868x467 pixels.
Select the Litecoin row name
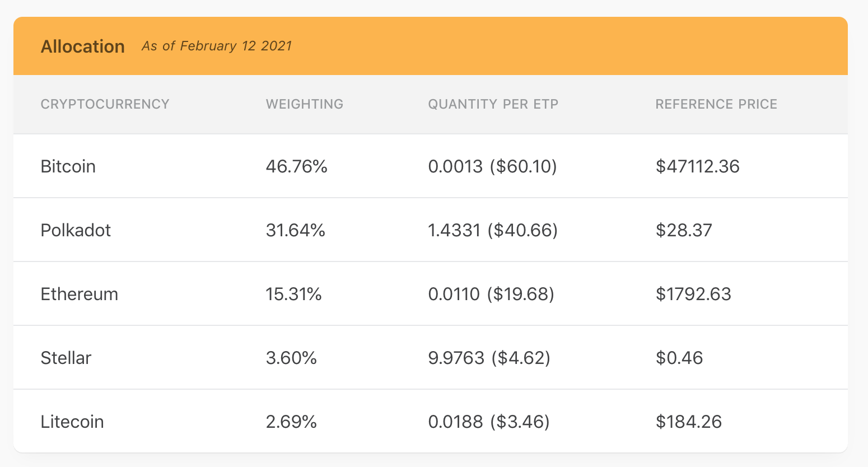[72, 422]
